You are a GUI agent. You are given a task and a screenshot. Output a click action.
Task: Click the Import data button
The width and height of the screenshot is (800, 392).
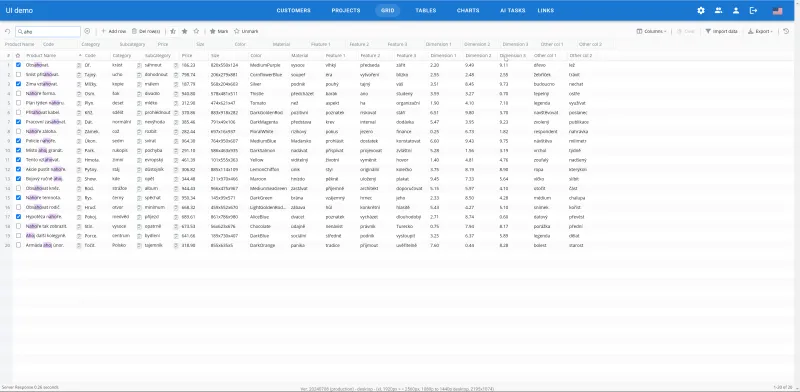pyautogui.click(x=721, y=31)
